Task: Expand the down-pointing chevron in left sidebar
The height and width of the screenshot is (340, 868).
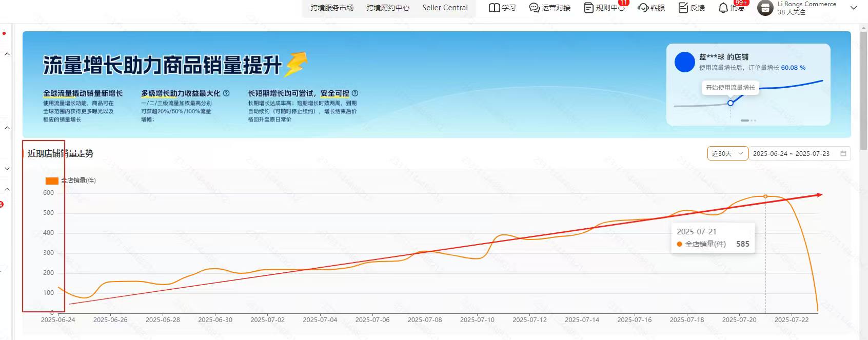Action: (x=7, y=168)
